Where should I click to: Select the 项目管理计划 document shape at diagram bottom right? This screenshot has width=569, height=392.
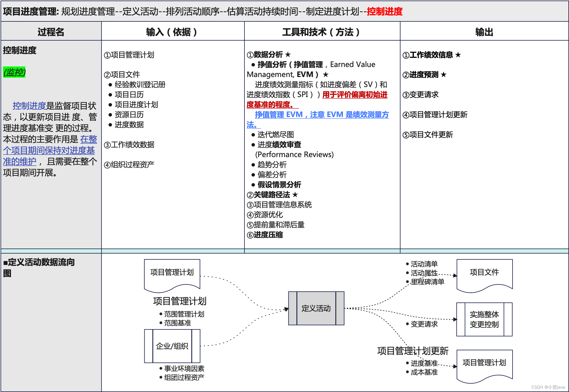pyautogui.click(x=484, y=366)
